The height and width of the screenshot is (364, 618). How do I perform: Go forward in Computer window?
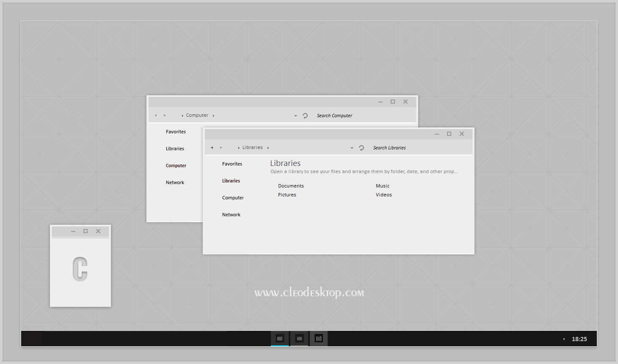[x=165, y=116]
